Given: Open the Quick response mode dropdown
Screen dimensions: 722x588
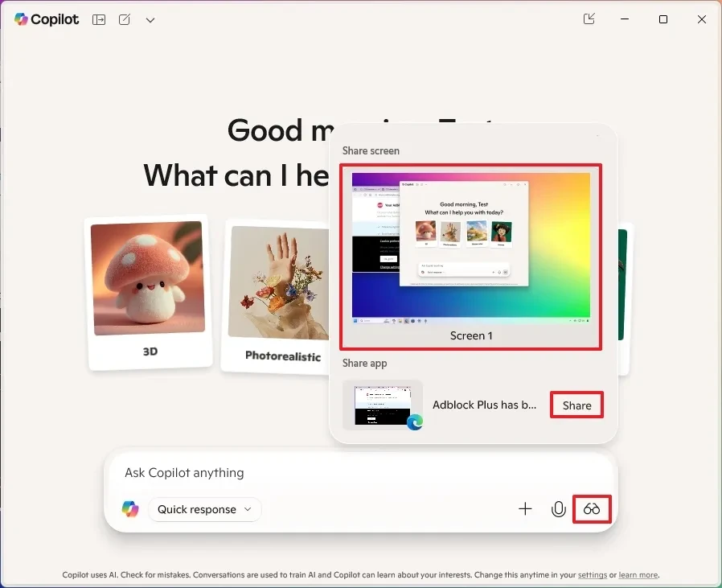Looking at the screenshot, I should click(205, 509).
